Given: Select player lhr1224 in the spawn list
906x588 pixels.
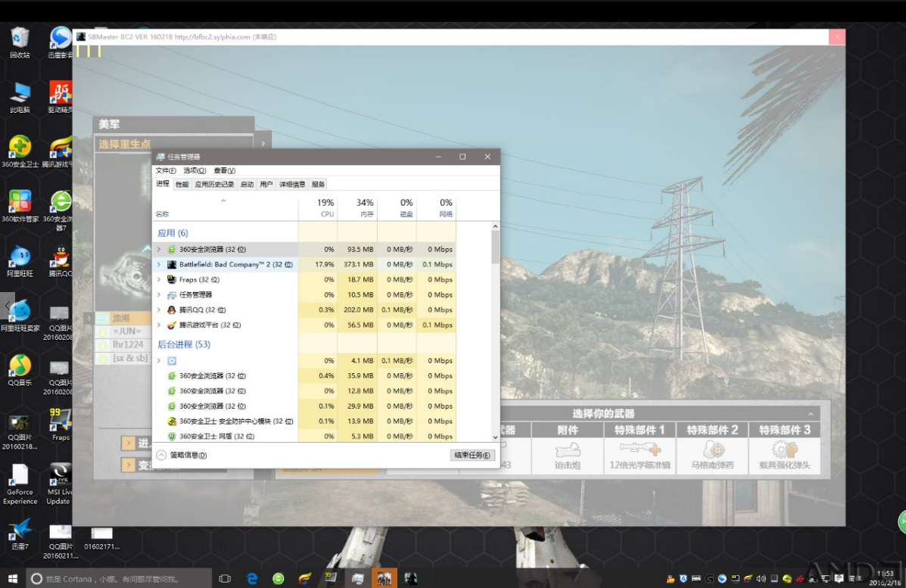Looking at the screenshot, I should (123, 345).
